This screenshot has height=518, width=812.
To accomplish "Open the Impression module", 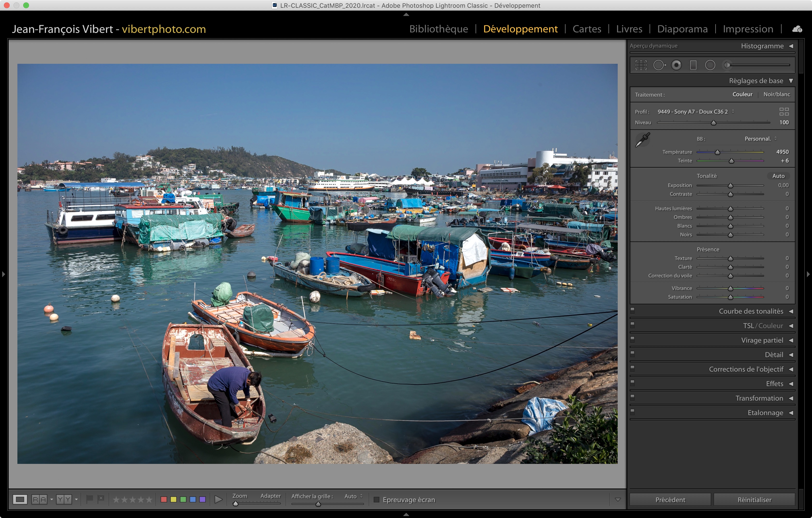I will click(747, 29).
